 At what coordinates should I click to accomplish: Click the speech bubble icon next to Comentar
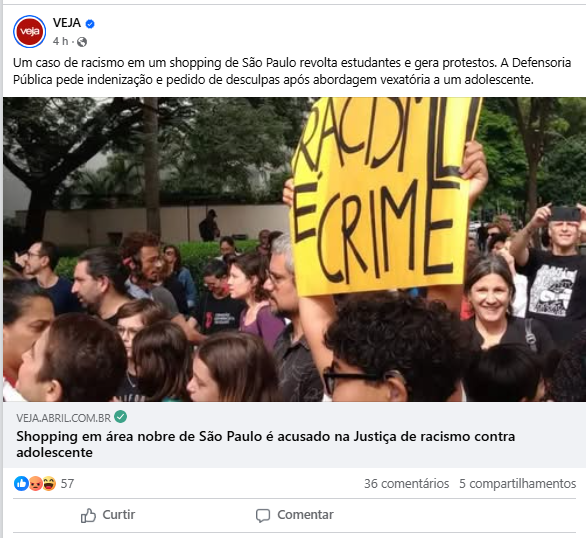[x=263, y=516]
